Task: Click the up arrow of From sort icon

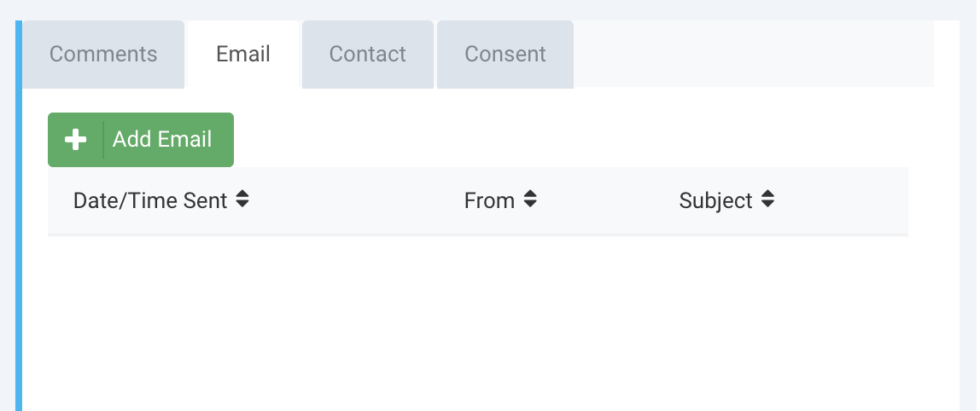Action: [530, 194]
